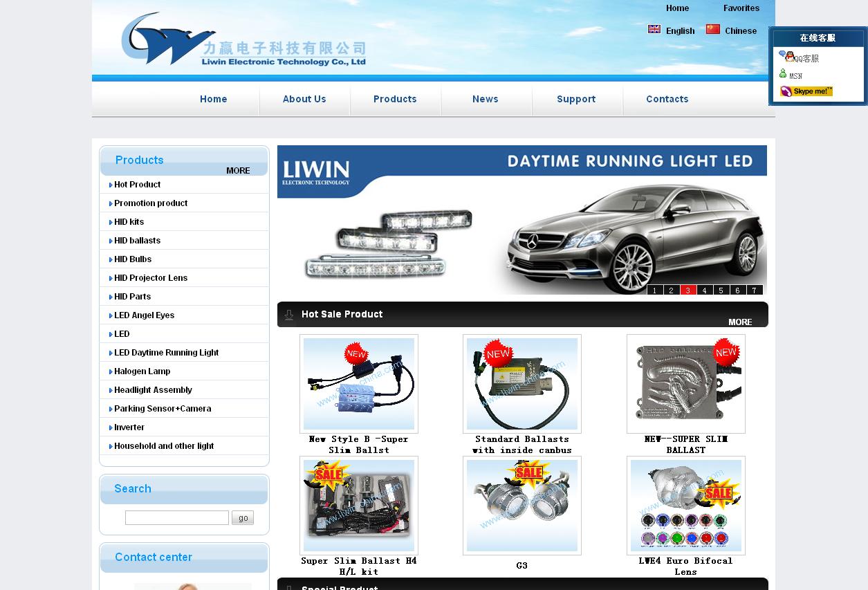Click arrow bullet beside HID kits
This screenshot has height=590, width=868.
click(111, 223)
